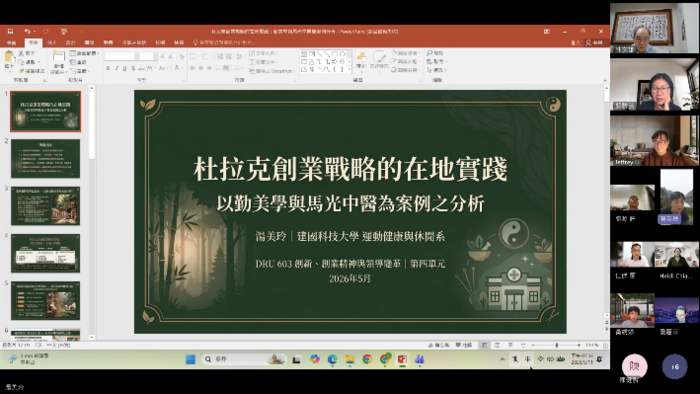Screen dimensions: 700x394
Task: Expand the Paste options dropdown arrow
Action: pos(9,71)
